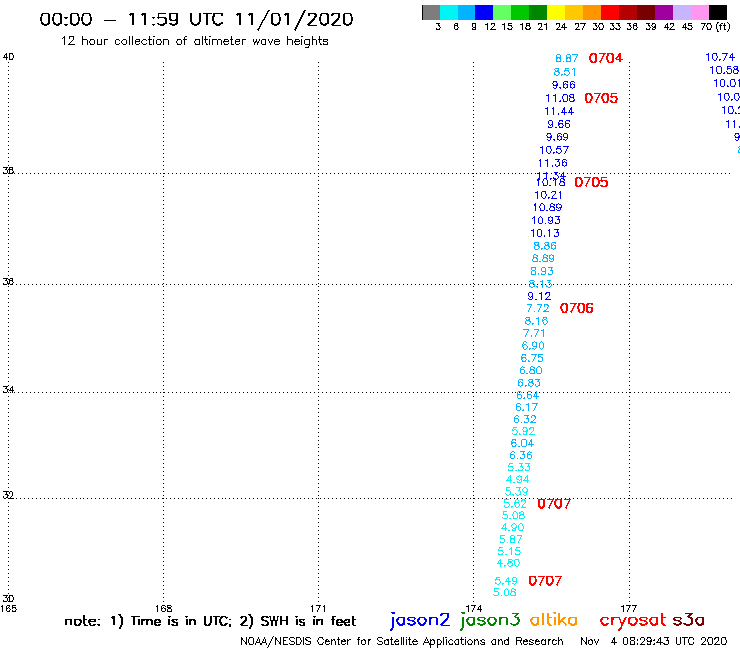The image size is (740, 650).
Task: Click the cryosat satellite legend label
Action: click(x=633, y=620)
